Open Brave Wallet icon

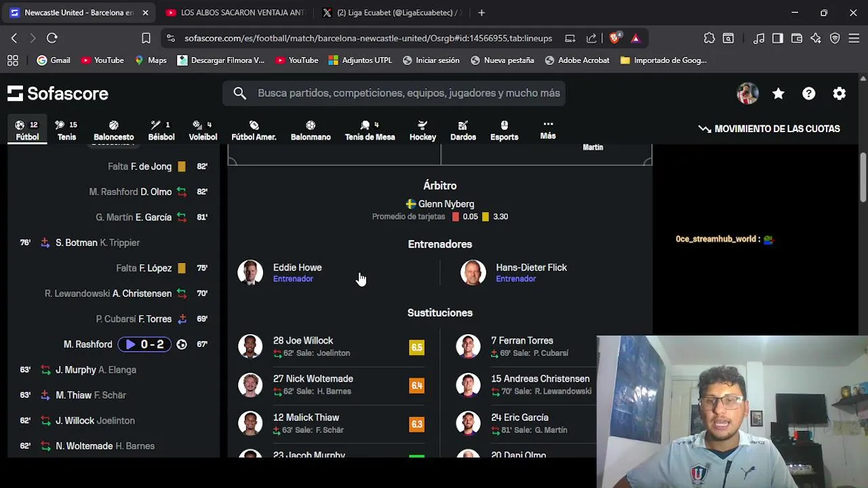797,38
